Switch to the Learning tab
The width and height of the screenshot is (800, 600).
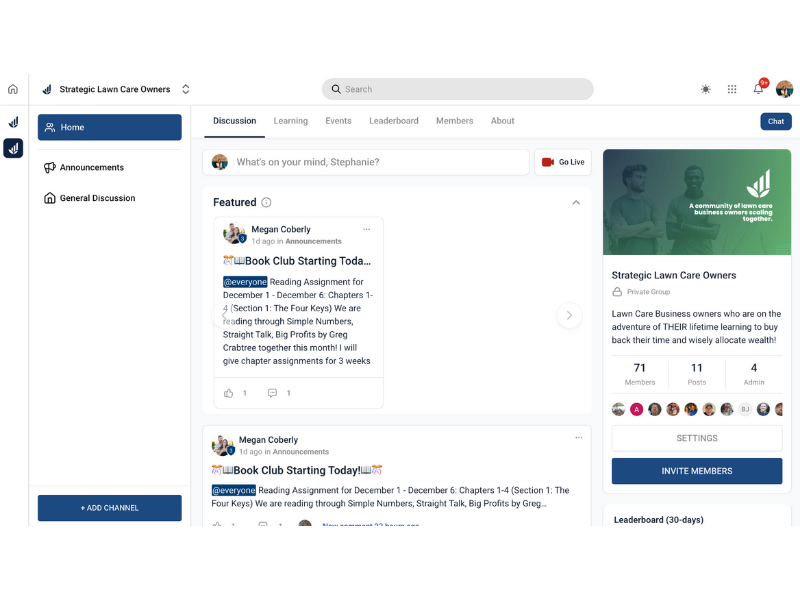tap(291, 121)
